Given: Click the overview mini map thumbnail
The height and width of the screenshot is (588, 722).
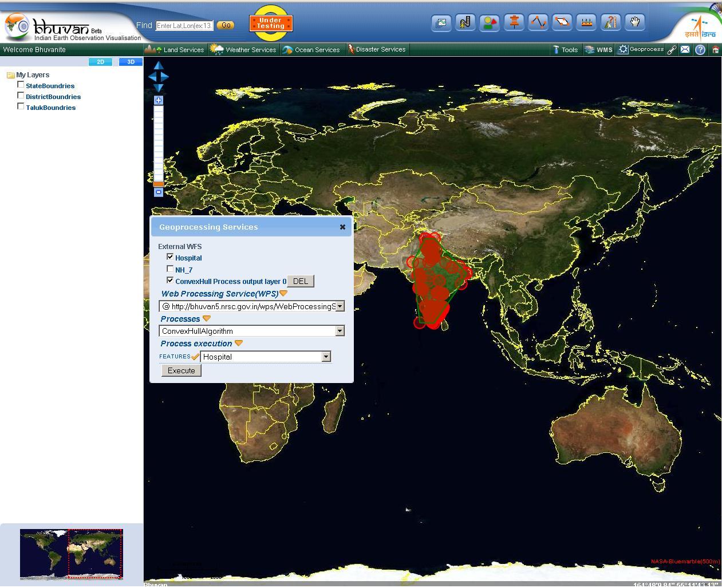Looking at the screenshot, I should [72, 554].
